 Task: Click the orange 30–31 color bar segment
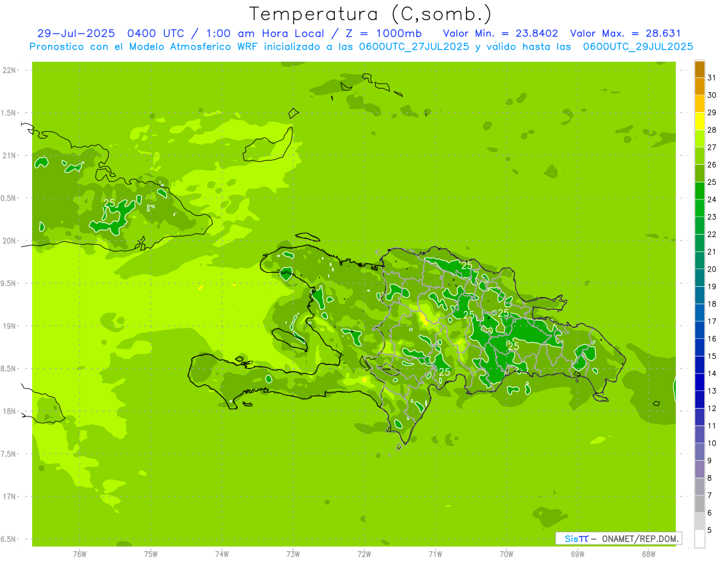point(699,87)
